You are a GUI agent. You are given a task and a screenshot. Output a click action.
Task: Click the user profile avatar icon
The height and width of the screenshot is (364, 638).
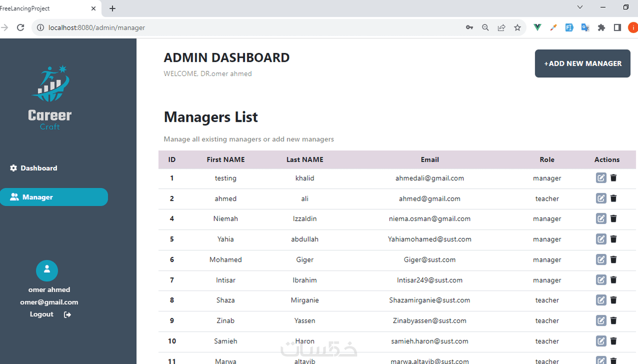click(47, 270)
